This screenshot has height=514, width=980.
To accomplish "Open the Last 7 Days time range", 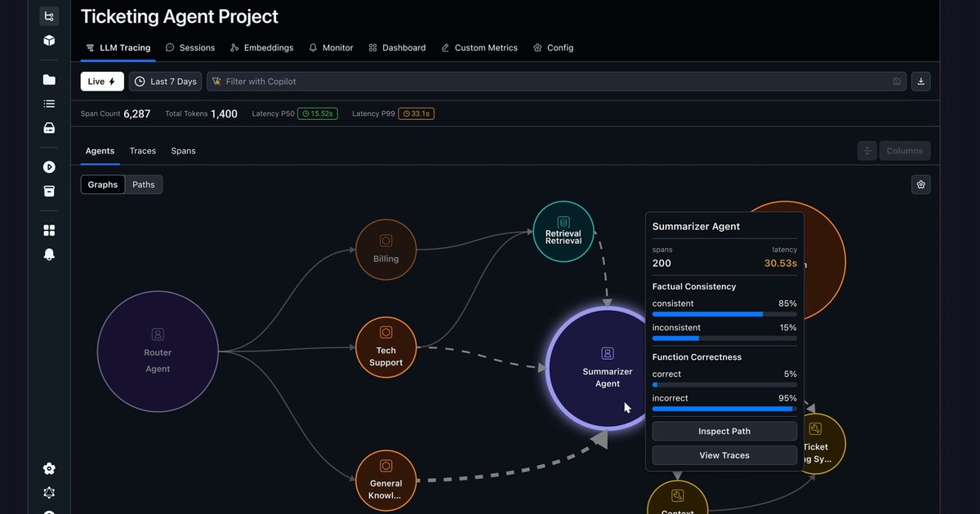I will (166, 82).
